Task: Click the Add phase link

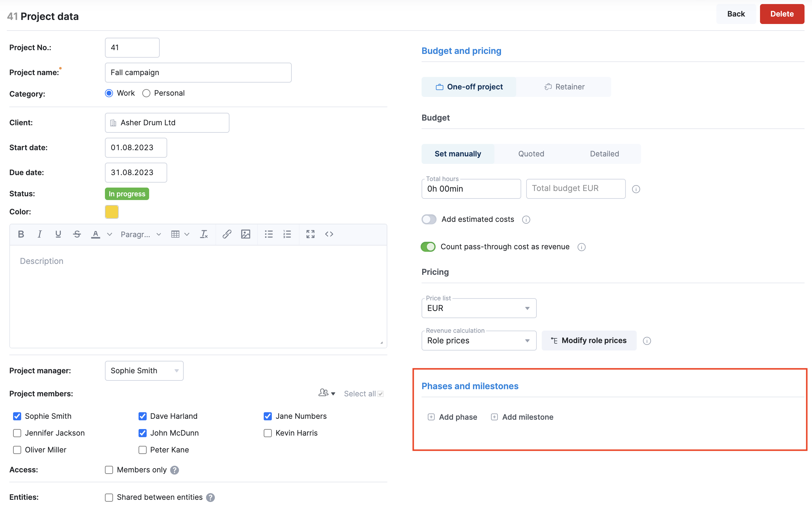Action: [x=452, y=417]
